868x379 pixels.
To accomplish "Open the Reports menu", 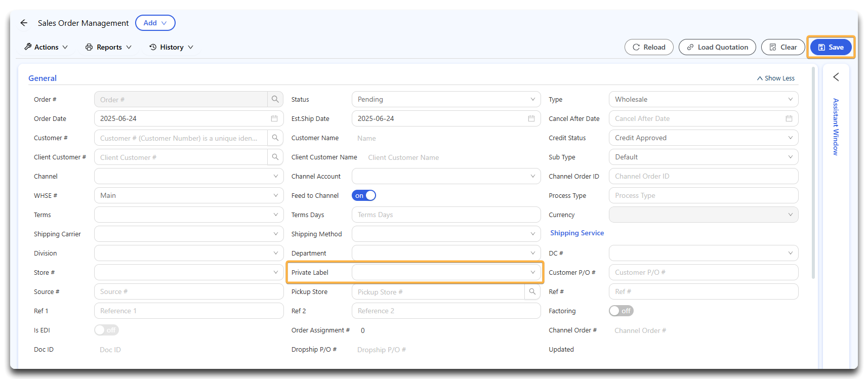I will [x=108, y=47].
